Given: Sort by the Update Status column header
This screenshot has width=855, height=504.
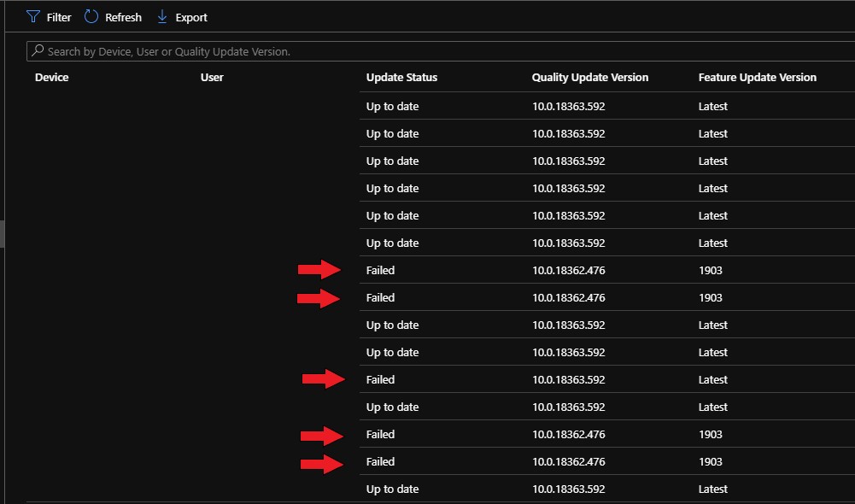Looking at the screenshot, I should coord(401,78).
